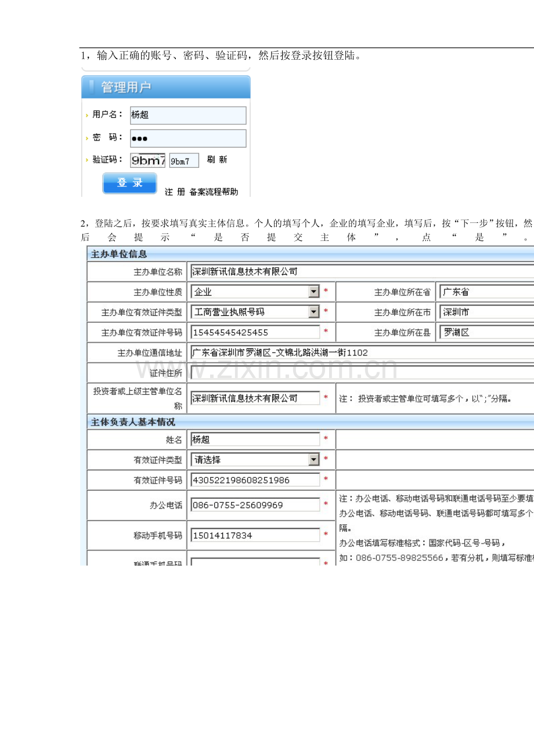The height and width of the screenshot is (756, 534).
Task: Select the 主办单位所在省 province field
Action: pyautogui.click(x=485, y=292)
